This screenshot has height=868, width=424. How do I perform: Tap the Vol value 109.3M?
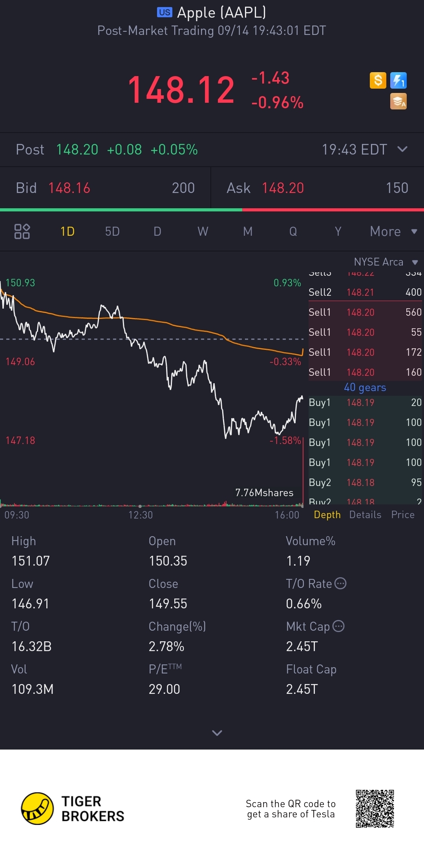tap(33, 689)
